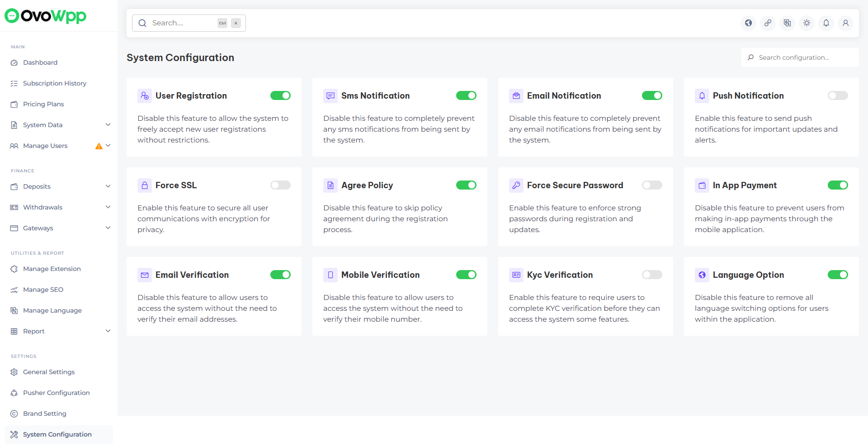Screen dimensions: 868x447
Task: Open the user profile icon
Action: 845,23
